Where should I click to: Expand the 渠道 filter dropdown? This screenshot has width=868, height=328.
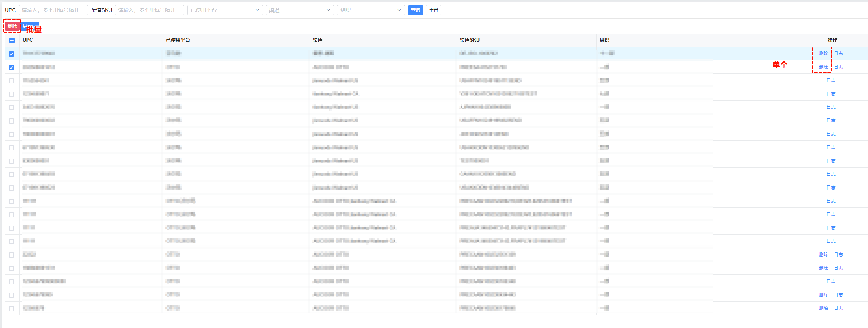pos(300,10)
